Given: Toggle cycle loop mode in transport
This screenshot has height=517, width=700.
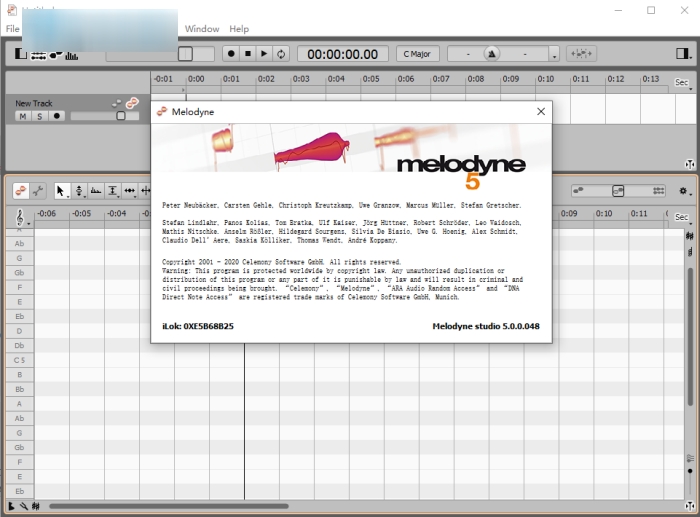Looking at the screenshot, I should (281, 54).
